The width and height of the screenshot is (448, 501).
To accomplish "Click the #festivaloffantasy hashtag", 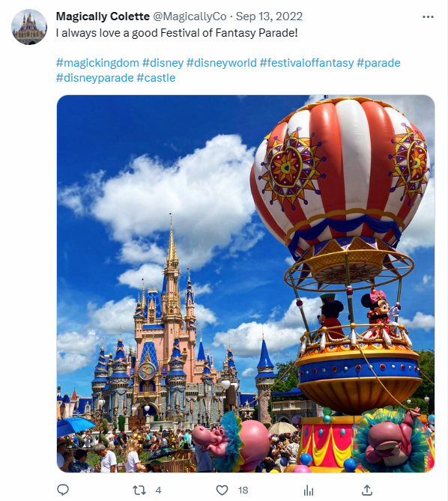I will tap(306, 63).
